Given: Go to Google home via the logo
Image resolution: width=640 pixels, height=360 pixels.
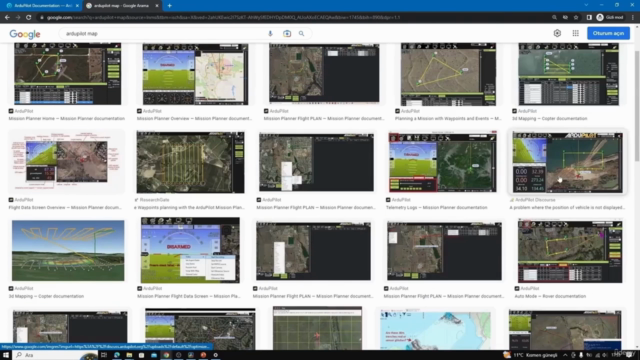Looking at the screenshot, I should (25, 34).
